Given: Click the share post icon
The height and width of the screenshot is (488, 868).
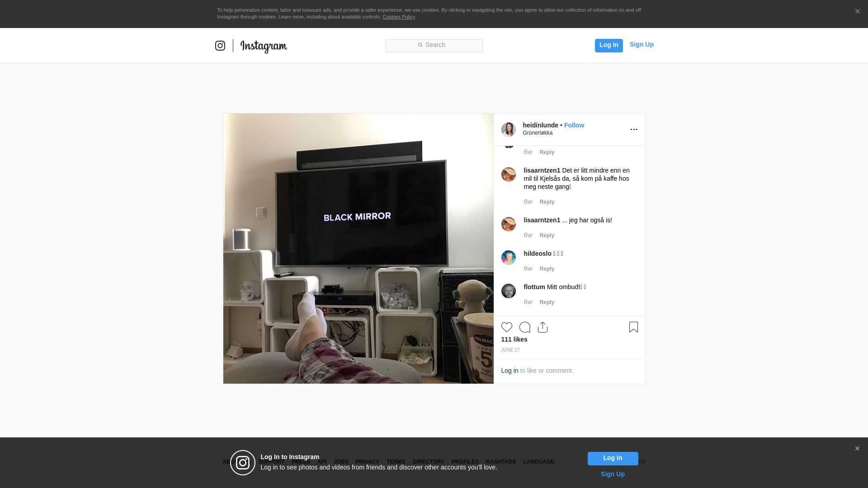Looking at the screenshot, I should pyautogui.click(x=543, y=327).
